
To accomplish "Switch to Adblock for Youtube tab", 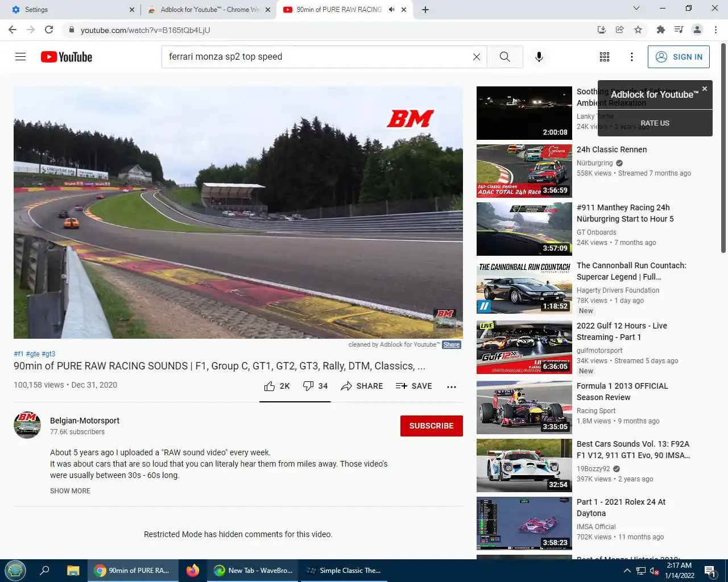I will click(x=208, y=10).
